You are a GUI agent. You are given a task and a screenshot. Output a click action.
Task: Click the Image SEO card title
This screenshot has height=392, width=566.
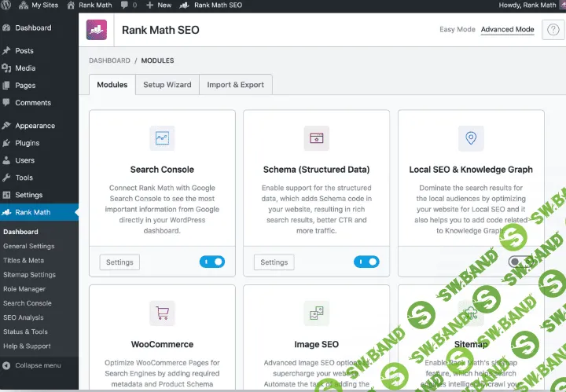pyautogui.click(x=317, y=344)
